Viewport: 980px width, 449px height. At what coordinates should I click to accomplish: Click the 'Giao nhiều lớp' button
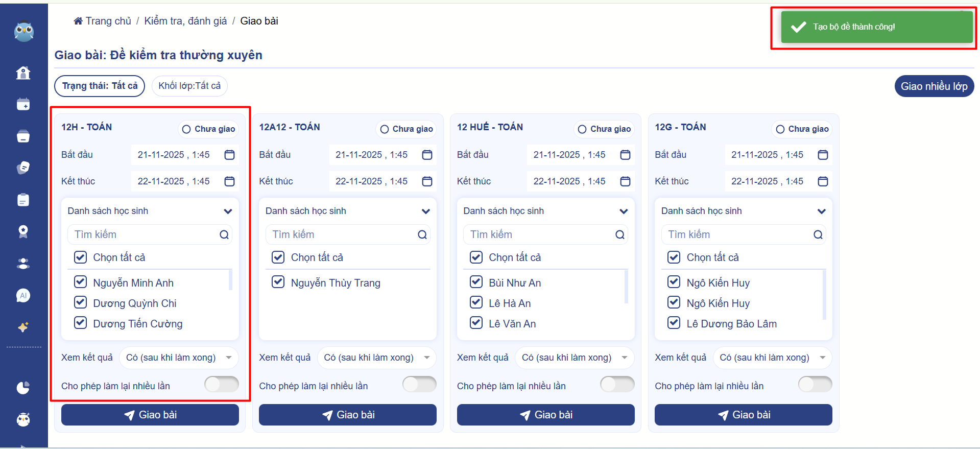click(x=934, y=86)
